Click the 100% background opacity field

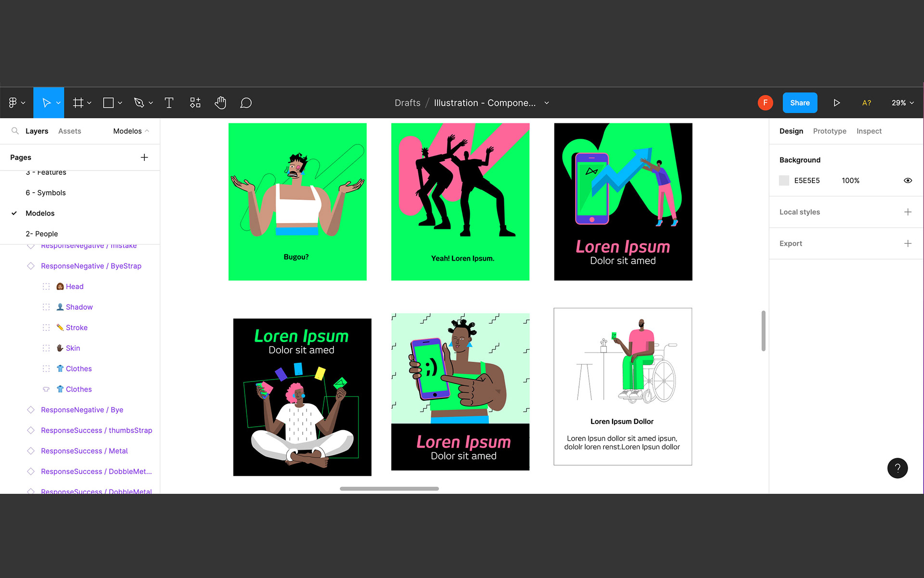click(x=850, y=181)
